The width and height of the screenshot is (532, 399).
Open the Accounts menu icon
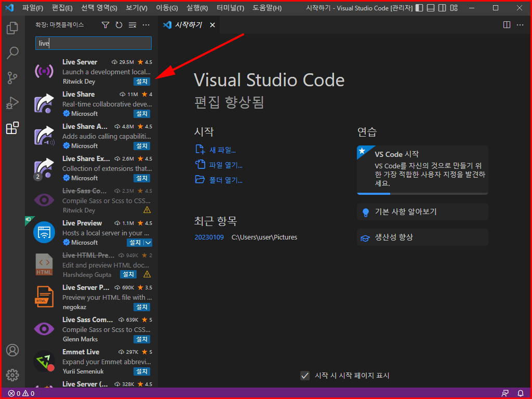click(x=12, y=350)
